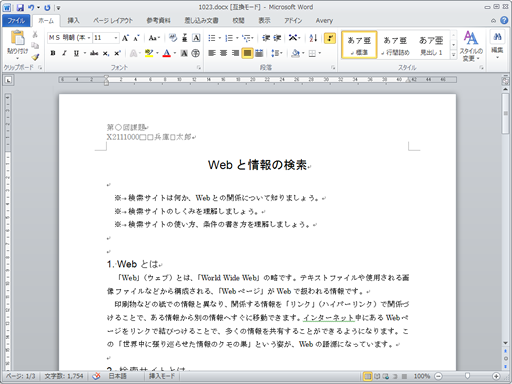The height and width of the screenshot is (384, 512).
Task: Toggle Distributed alignment
Action: point(259,53)
